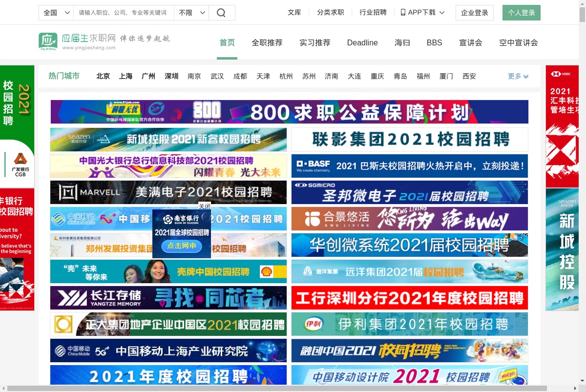Open 长江存储 寻找同芯者 banner

tap(168, 298)
